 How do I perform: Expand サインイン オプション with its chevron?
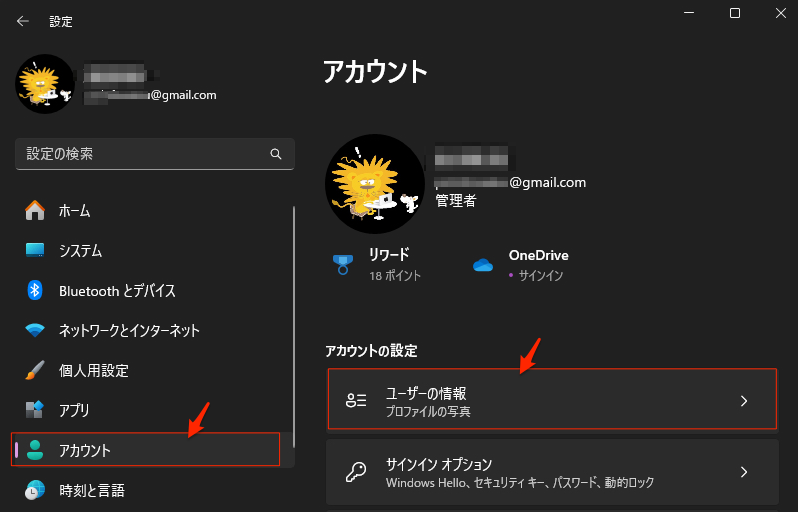[744, 472]
